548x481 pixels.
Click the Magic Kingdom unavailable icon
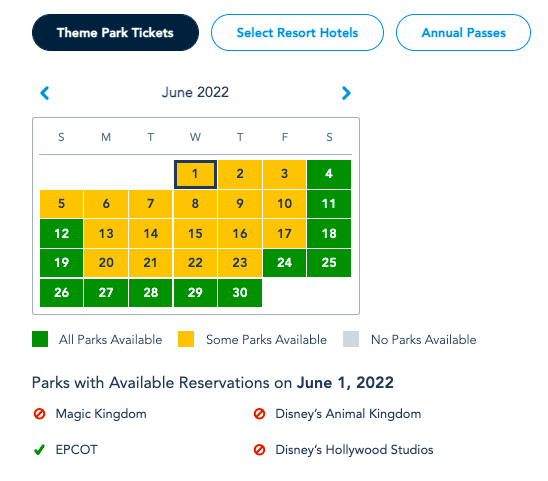(x=39, y=414)
